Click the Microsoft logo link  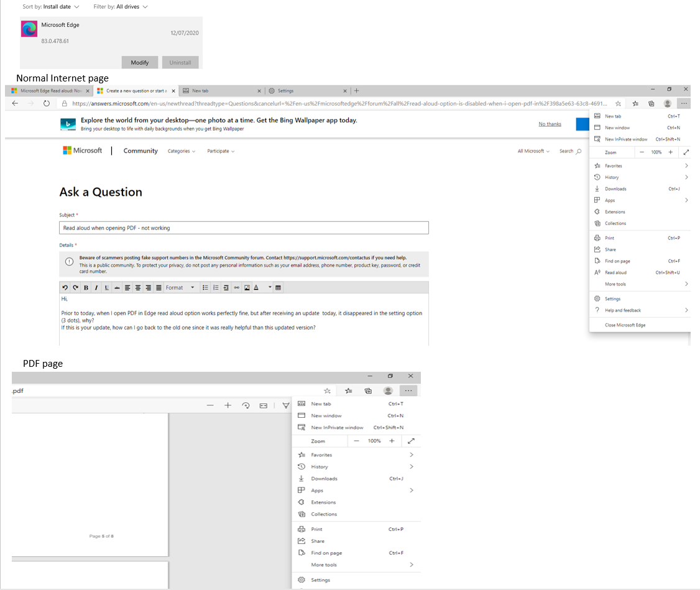coord(83,150)
